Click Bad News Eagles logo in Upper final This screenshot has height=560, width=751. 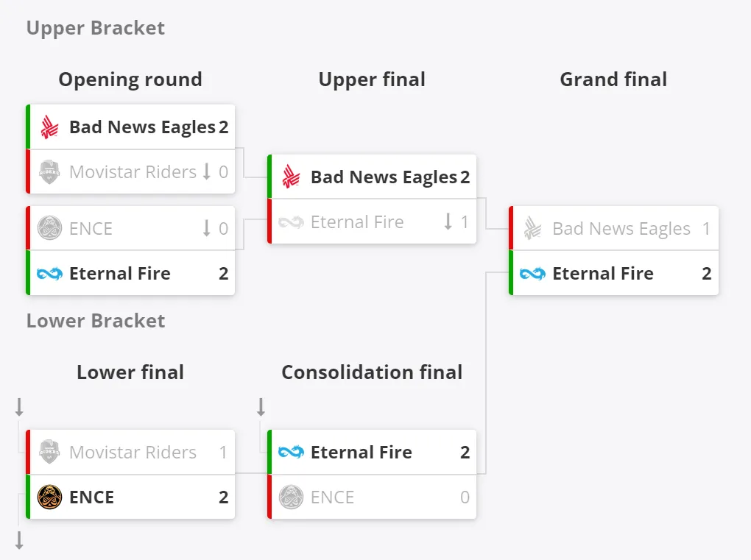point(292,177)
